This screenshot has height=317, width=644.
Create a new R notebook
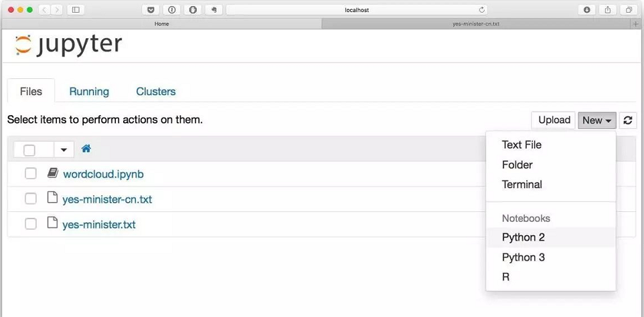[x=551, y=278]
